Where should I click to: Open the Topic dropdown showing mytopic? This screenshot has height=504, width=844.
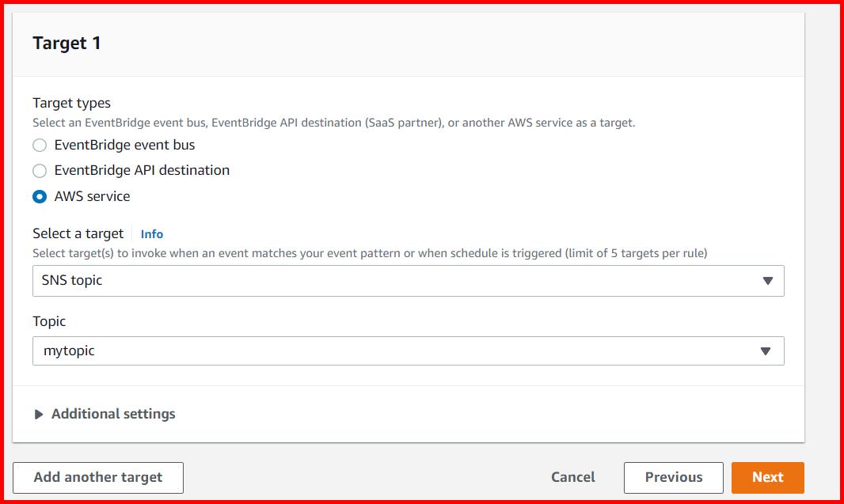click(408, 351)
